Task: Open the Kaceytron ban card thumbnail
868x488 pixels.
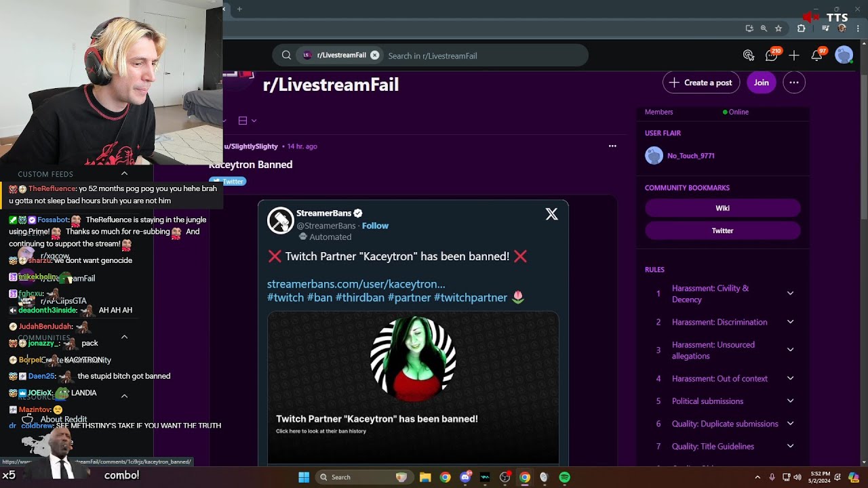Action: (x=413, y=387)
